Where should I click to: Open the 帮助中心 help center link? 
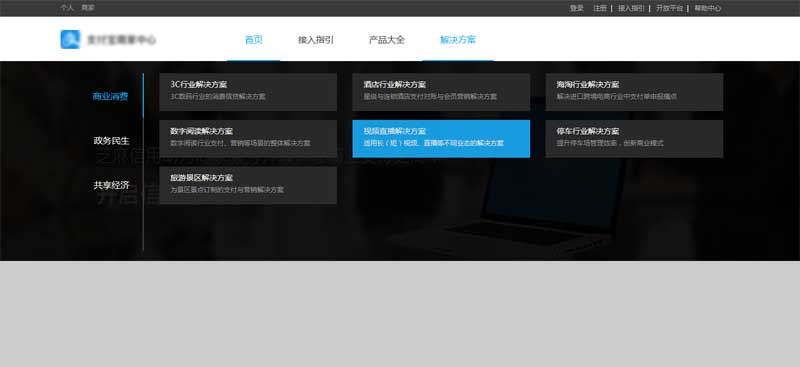tap(708, 8)
